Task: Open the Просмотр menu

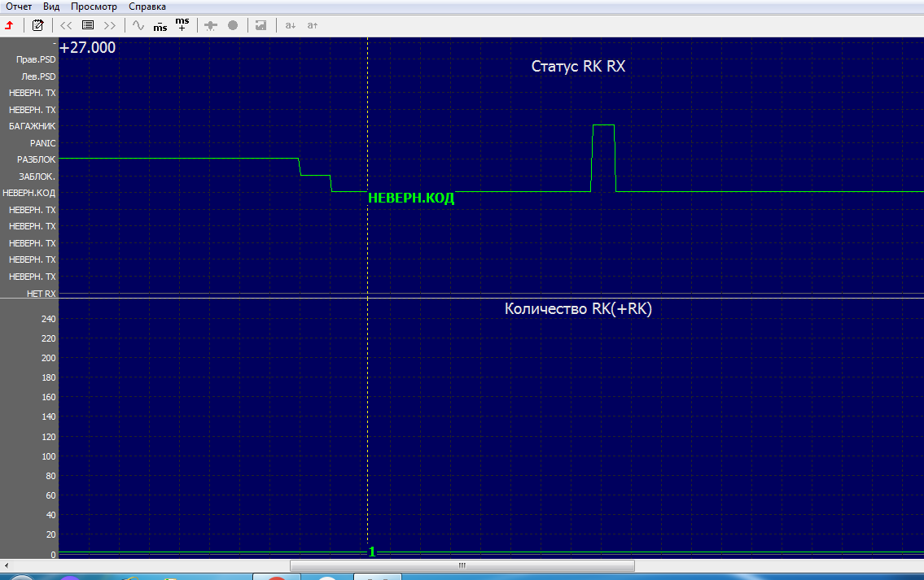Action: pos(94,7)
